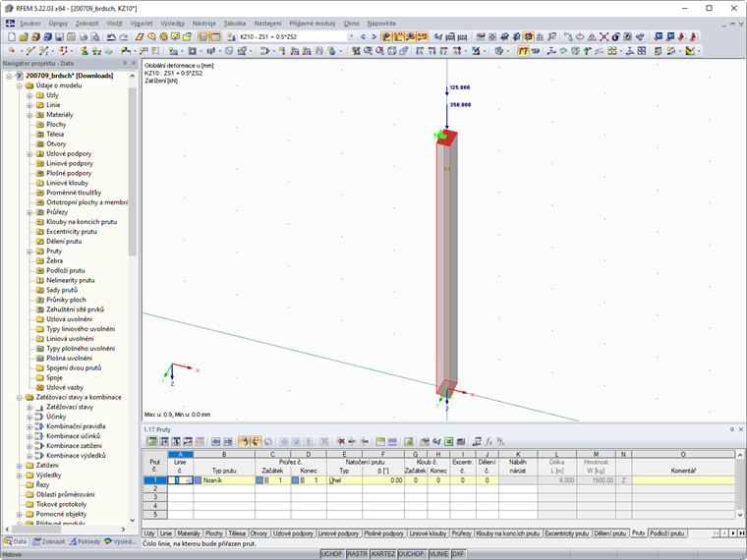
Task: Print the current view
Action: point(83,36)
